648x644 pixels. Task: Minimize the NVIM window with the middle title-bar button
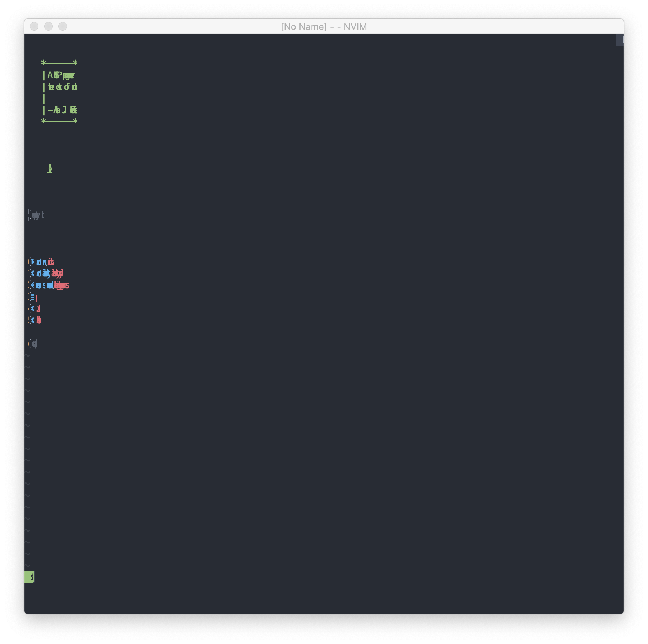pos(48,26)
